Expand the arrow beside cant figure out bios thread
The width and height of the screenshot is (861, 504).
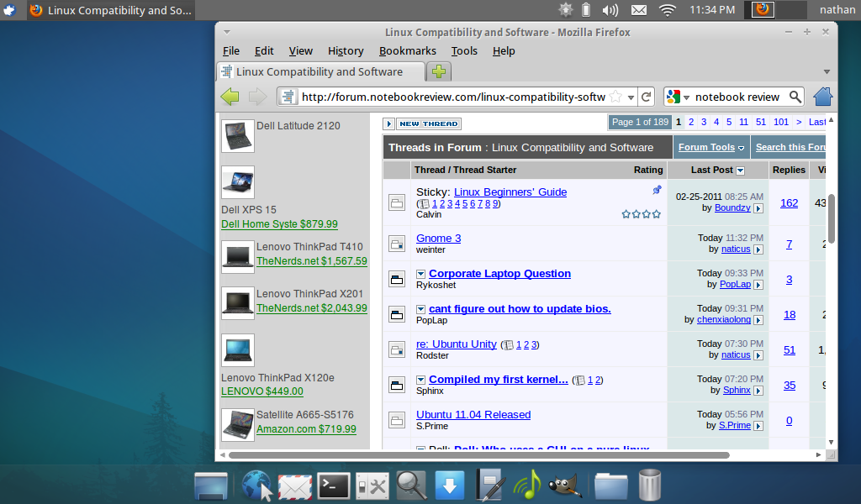[x=420, y=309]
